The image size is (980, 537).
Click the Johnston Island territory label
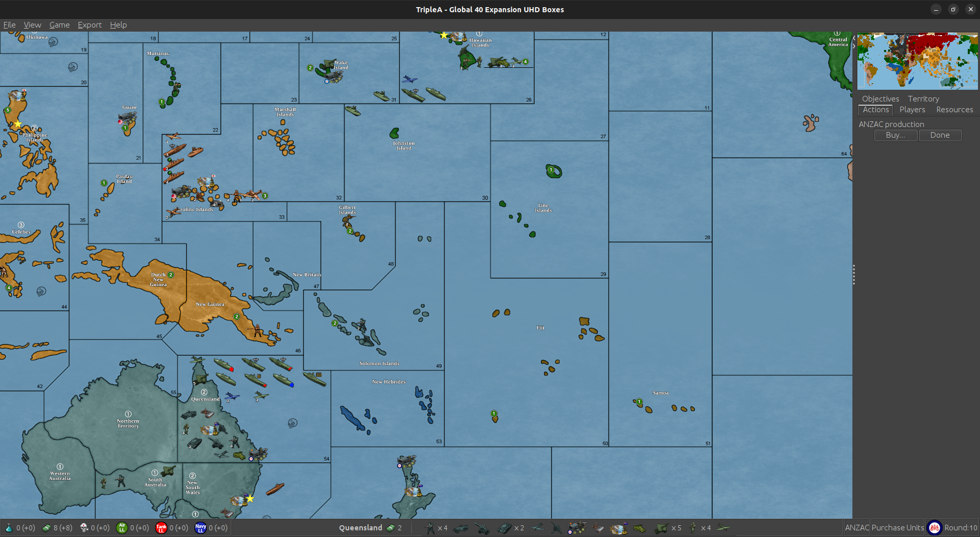(x=404, y=146)
